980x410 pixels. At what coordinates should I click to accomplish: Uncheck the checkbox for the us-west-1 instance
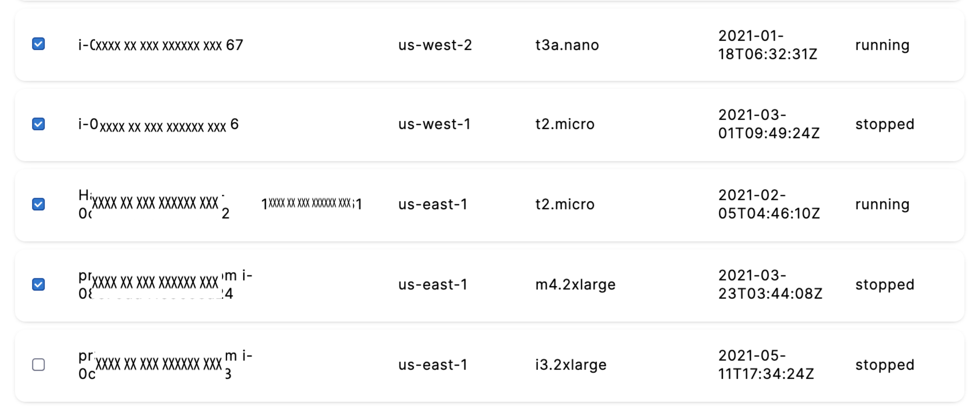coord(38,124)
